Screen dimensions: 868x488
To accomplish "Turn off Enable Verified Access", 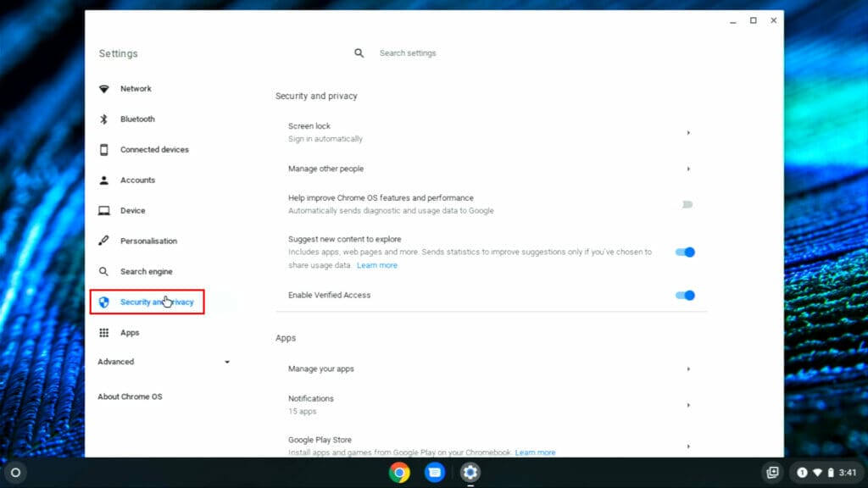I will point(684,295).
